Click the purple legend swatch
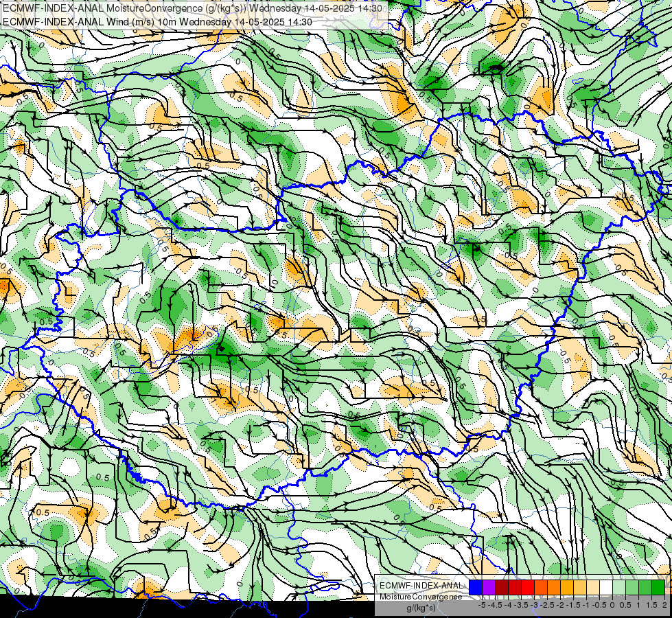Screen dimensions: 672x618 tap(489, 588)
